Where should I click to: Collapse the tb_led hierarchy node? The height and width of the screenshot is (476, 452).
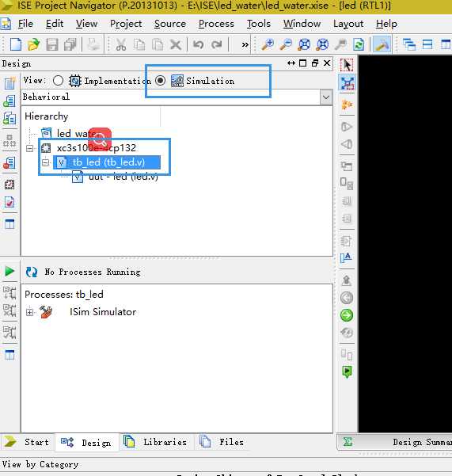[x=45, y=162]
